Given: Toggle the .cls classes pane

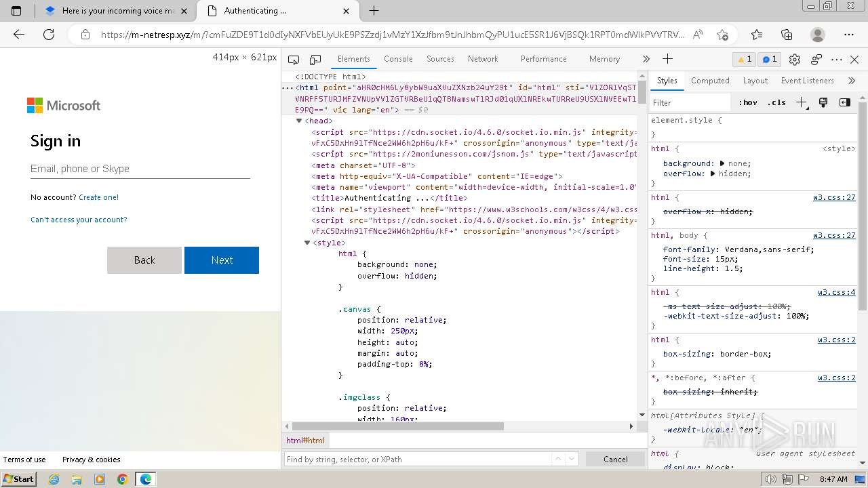Looking at the screenshot, I should (x=776, y=103).
